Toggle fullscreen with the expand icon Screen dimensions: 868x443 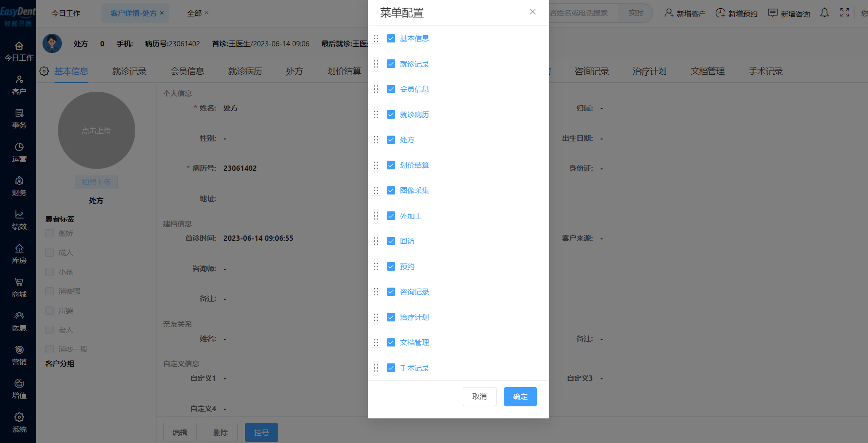tap(844, 13)
